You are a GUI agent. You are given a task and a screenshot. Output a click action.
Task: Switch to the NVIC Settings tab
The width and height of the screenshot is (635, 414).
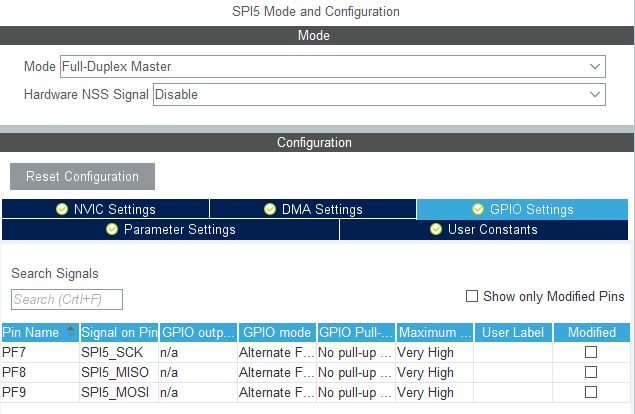click(106, 209)
